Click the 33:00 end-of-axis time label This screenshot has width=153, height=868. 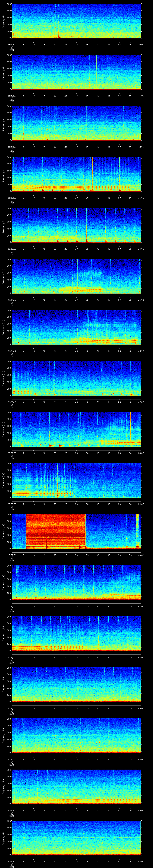(x=141, y=198)
